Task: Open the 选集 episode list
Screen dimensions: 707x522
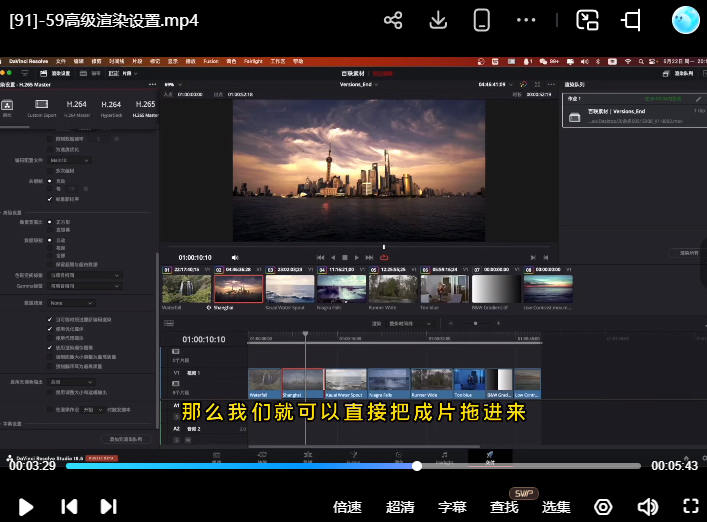Action: tap(556, 507)
